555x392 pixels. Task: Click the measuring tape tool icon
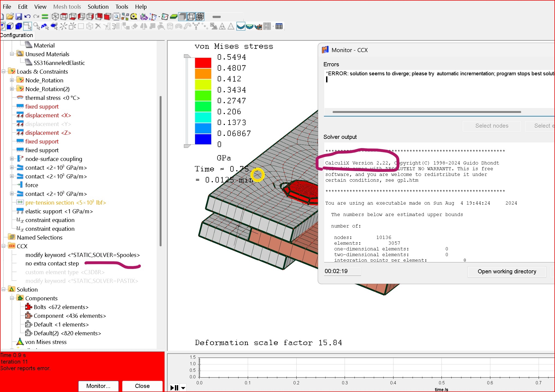tap(134, 17)
